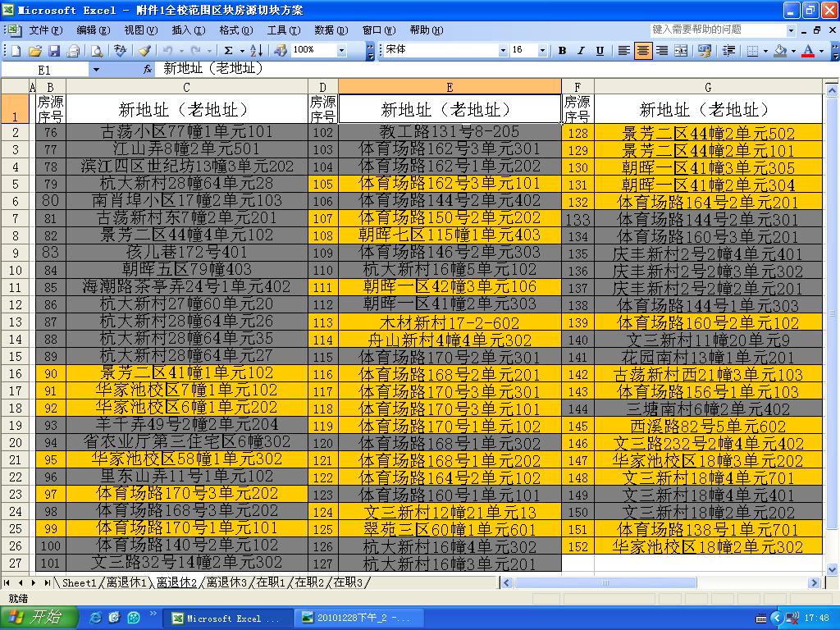Click the formula bar input field
Viewport: 840px width, 630px height.
(496, 69)
